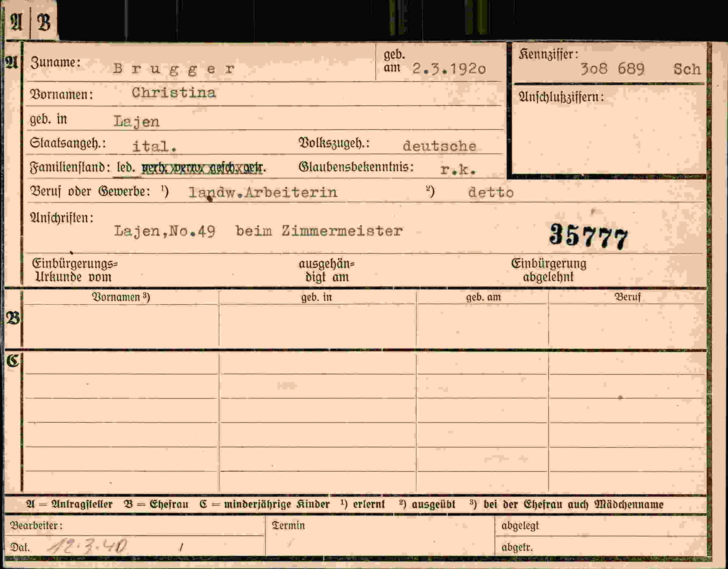The height and width of the screenshot is (569, 728).
Task: Click the word 'detto' in occupation row
Action: (x=491, y=192)
